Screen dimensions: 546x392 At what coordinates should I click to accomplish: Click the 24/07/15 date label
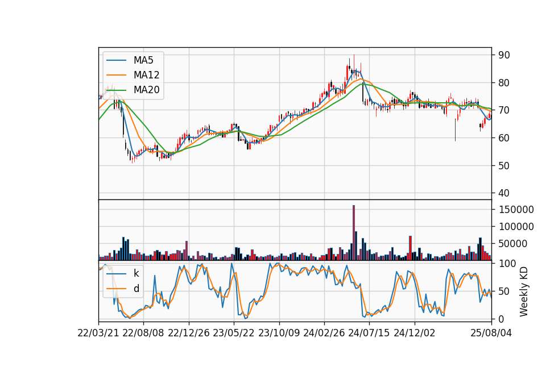coord(369,333)
